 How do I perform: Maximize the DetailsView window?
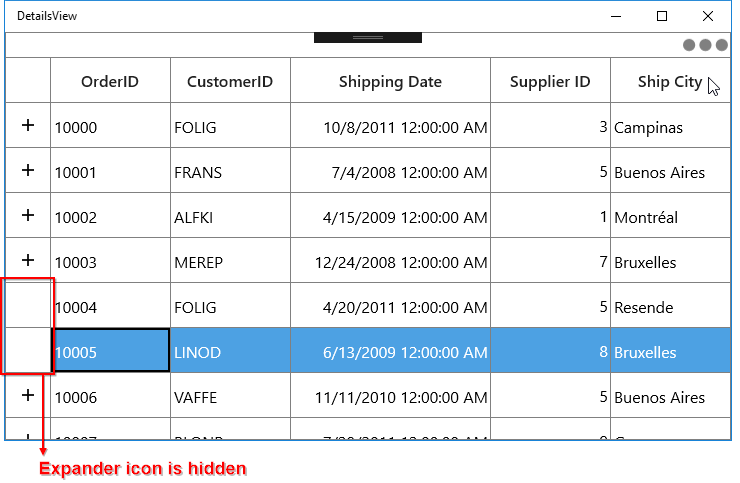[662, 16]
